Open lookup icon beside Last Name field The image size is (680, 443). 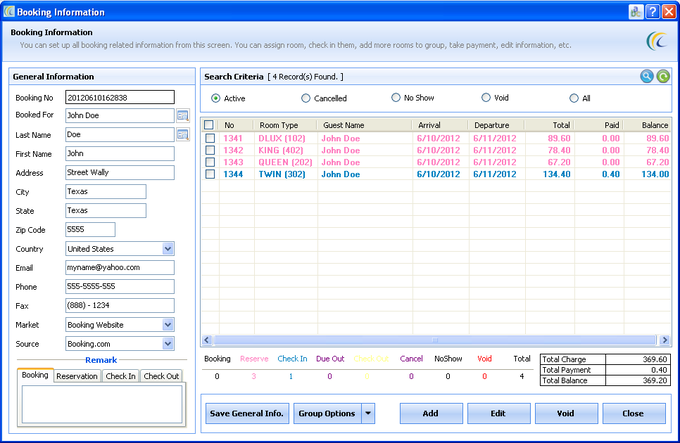(183, 135)
